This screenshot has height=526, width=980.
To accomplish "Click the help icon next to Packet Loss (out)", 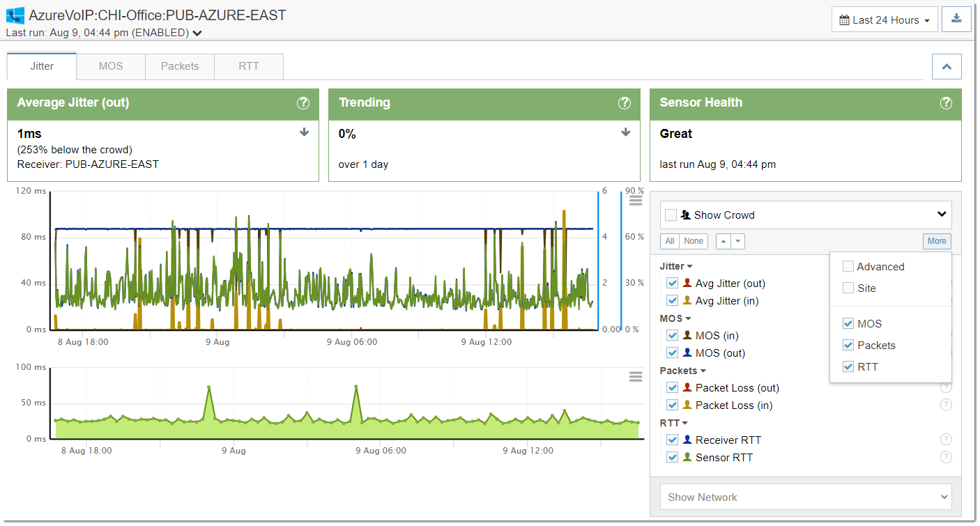I will [946, 387].
